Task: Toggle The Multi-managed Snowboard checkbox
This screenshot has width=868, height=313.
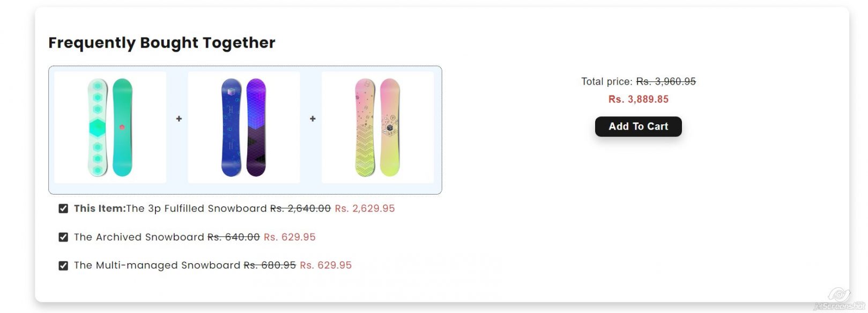Action: (x=63, y=265)
